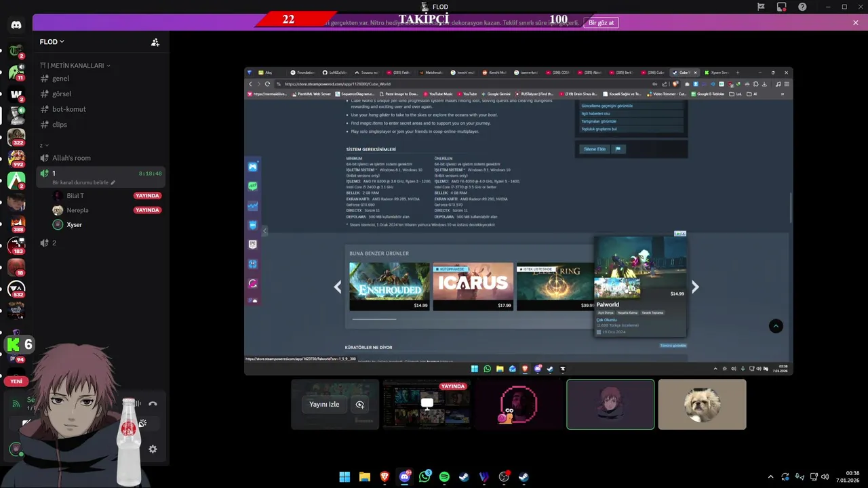This screenshot has width=868, height=488.
Task: Click the YouTube Music bookmark in stream
Action: [438, 94]
